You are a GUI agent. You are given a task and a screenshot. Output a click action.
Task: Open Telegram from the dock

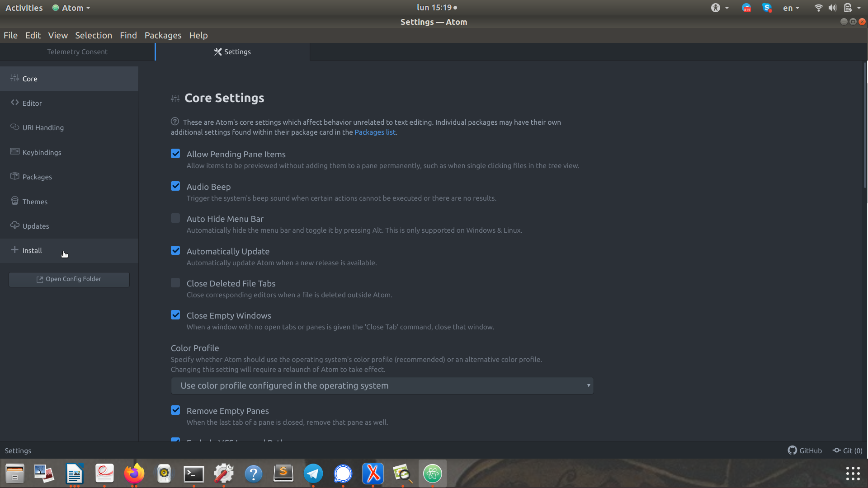(x=313, y=474)
